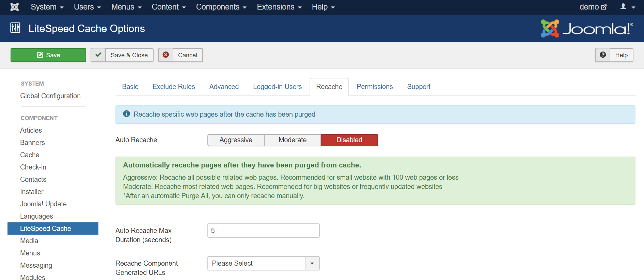
Task: Click the Joomla! brand logo
Action: [587, 29]
